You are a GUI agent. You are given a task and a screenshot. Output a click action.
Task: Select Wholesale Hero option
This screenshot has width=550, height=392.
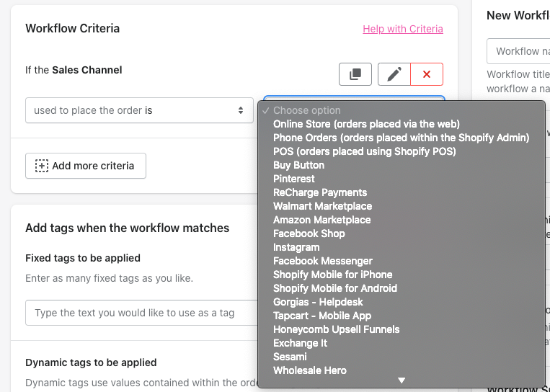[x=402, y=370]
